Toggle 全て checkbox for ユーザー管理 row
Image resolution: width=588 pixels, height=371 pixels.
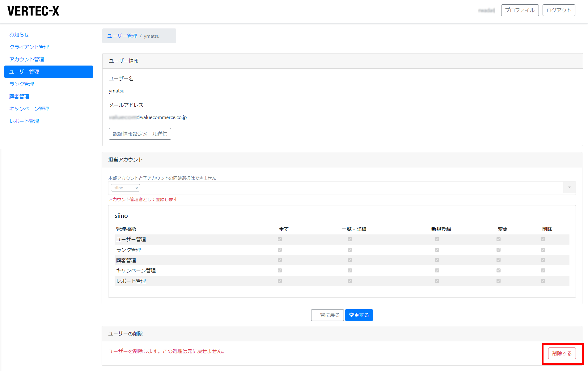pos(280,239)
